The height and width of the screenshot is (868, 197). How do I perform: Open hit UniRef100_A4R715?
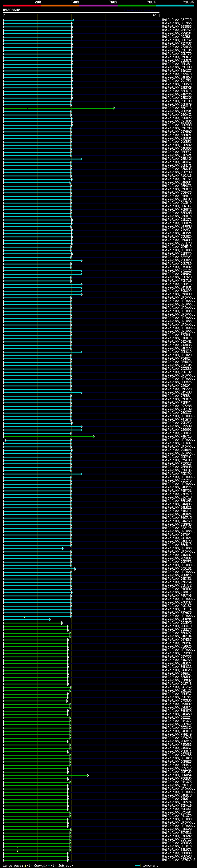pos(177,436)
